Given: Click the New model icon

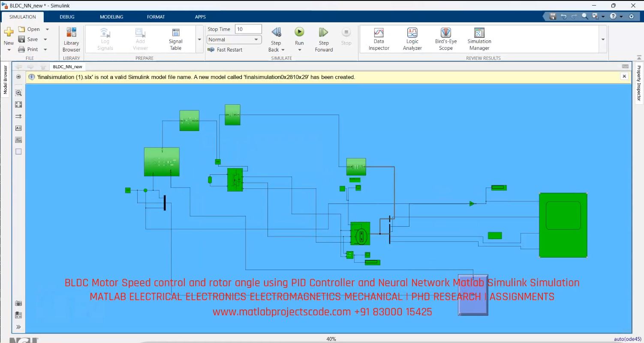Looking at the screenshot, I should click(x=9, y=33).
